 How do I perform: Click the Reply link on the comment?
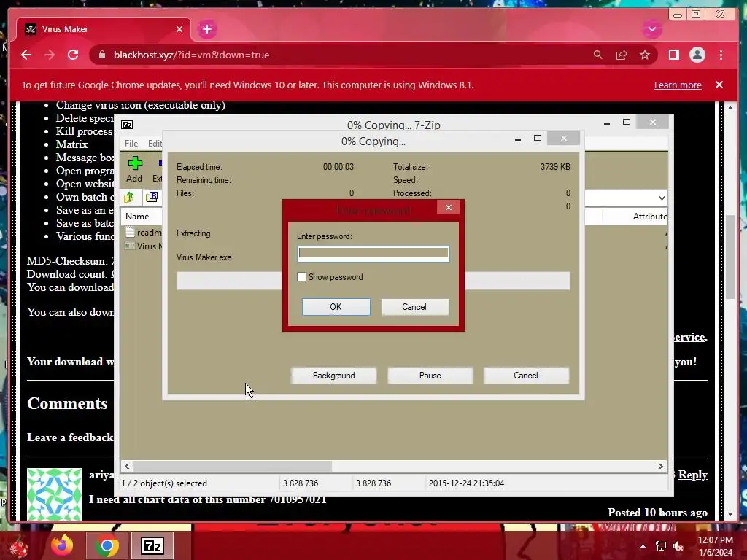pyautogui.click(x=692, y=474)
